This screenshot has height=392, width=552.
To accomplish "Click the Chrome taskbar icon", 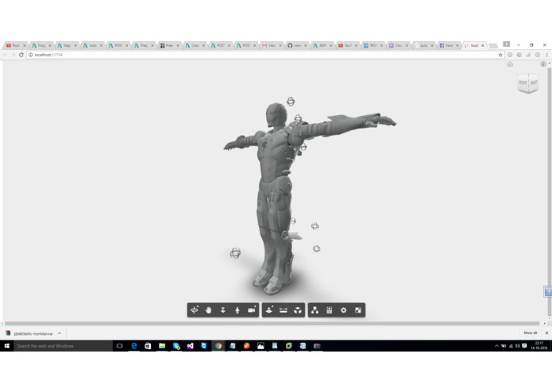I will click(x=218, y=346).
